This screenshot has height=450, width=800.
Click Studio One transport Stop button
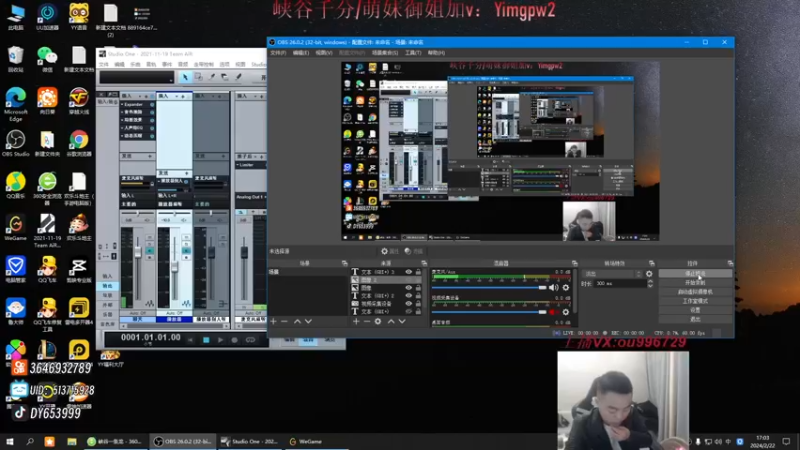206,340
